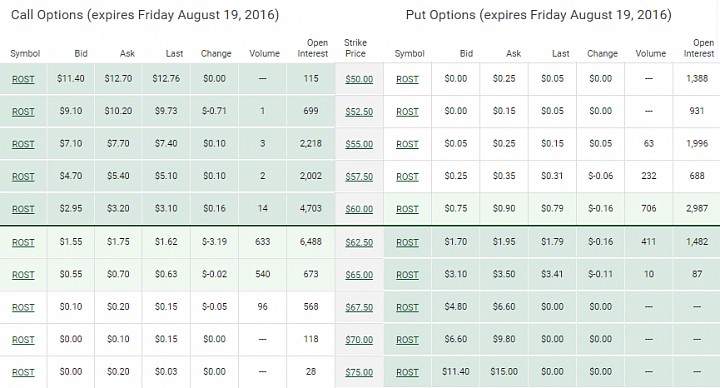This screenshot has width=720, height=388.
Task: Open ROST call symbol in $75.00 row
Action: 23,372
